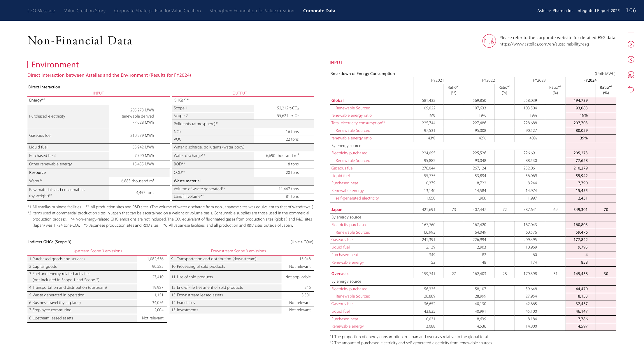644x362 pixels.
Task: Click the Capital goods value 90,582
Action: pyautogui.click(x=158, y=266)
